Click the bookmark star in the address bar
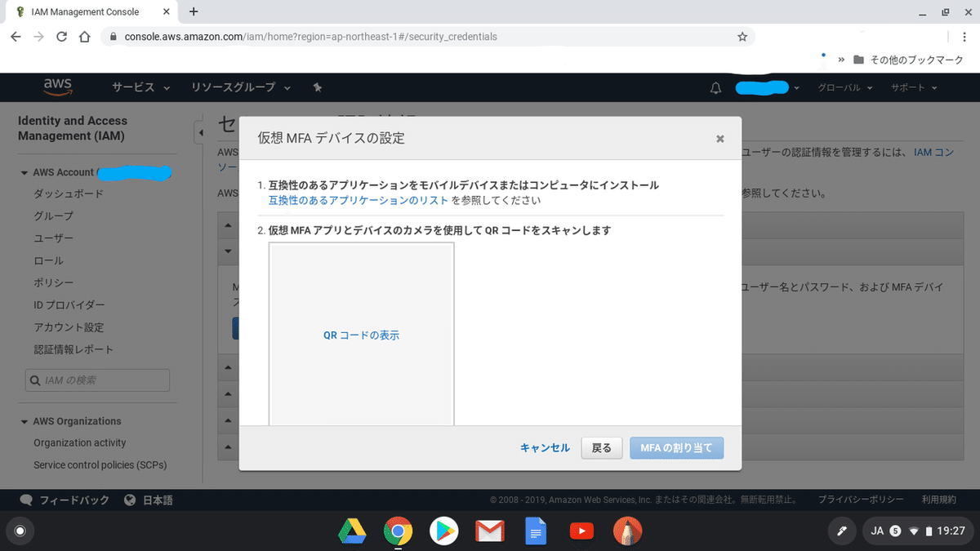The height and width of the screenshot is (551, 980). pos(742,37)
